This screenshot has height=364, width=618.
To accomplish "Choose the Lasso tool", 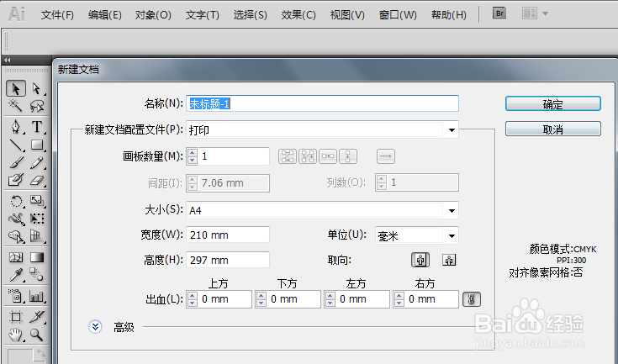I will pos(37,106).
